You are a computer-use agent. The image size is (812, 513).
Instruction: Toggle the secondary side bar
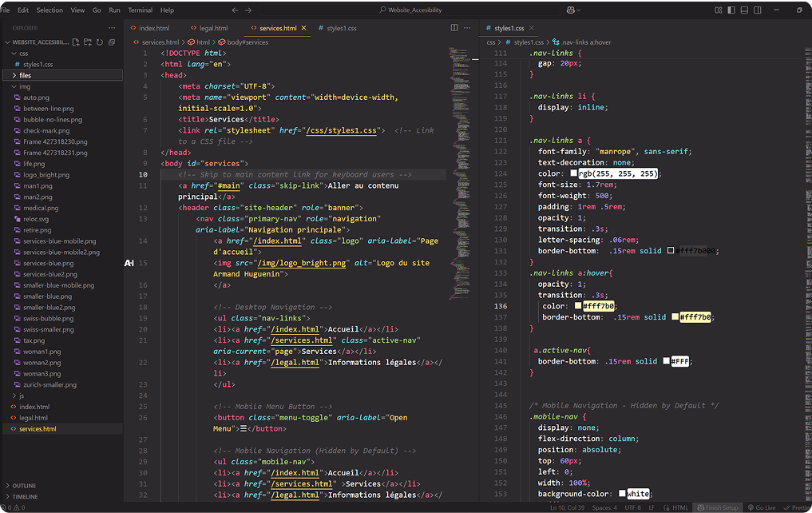757,10
